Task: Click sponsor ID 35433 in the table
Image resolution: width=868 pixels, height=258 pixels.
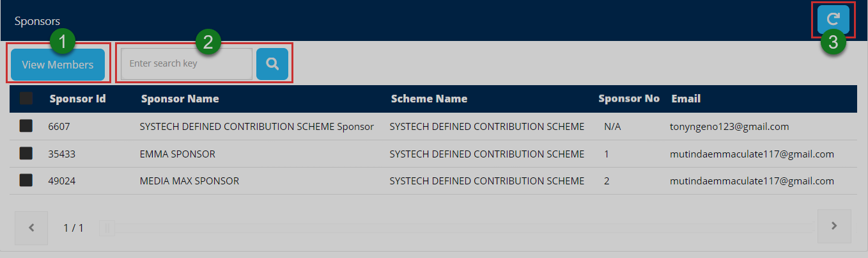Action: [61, 154]
